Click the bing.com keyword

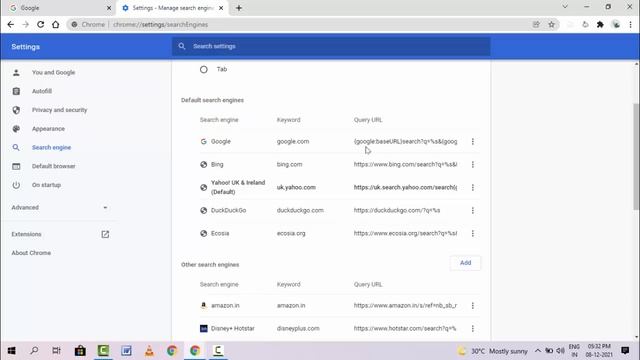(289, 164)
